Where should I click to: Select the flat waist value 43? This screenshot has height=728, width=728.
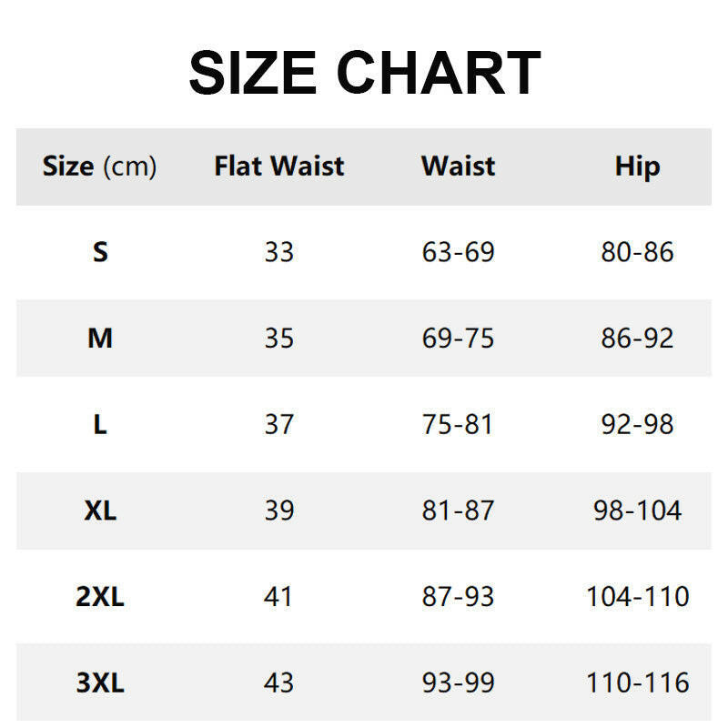click(279, 682)
